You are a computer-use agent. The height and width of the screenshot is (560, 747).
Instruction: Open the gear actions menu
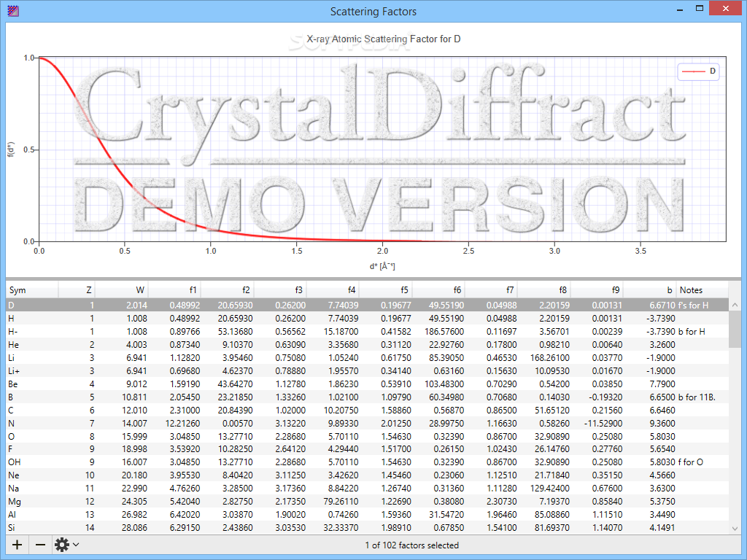(x=66, y=545)
